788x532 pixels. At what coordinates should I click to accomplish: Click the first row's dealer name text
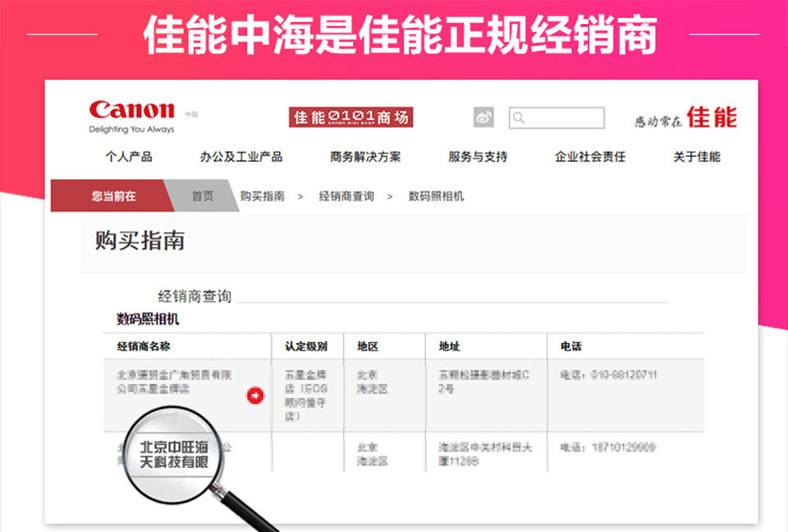[174, 382]
